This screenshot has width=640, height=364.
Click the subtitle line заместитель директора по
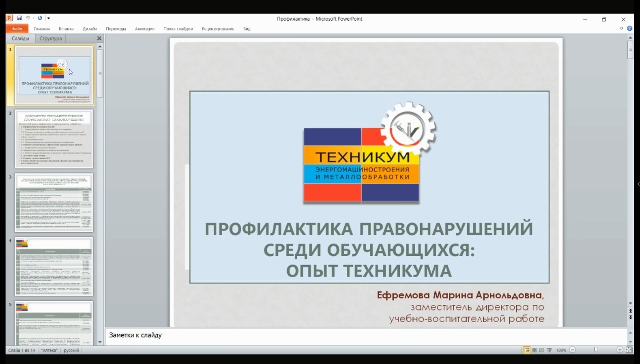coord(477,307)
